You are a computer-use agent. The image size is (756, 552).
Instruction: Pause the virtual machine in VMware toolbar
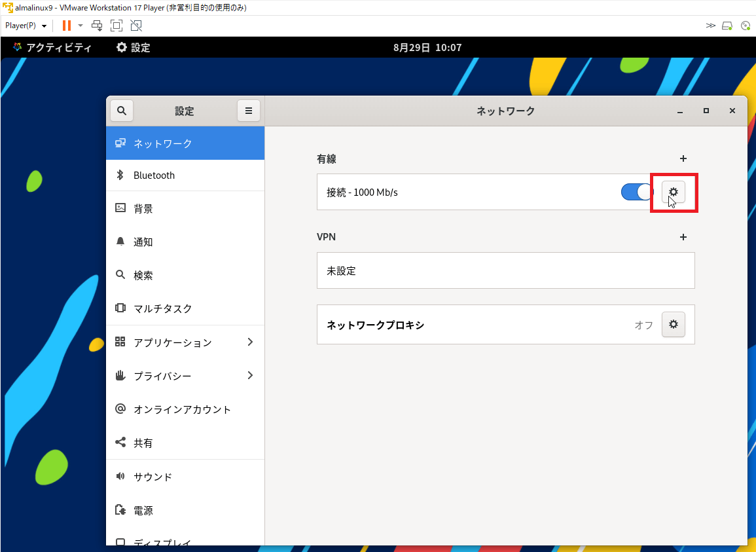(66, 26)
